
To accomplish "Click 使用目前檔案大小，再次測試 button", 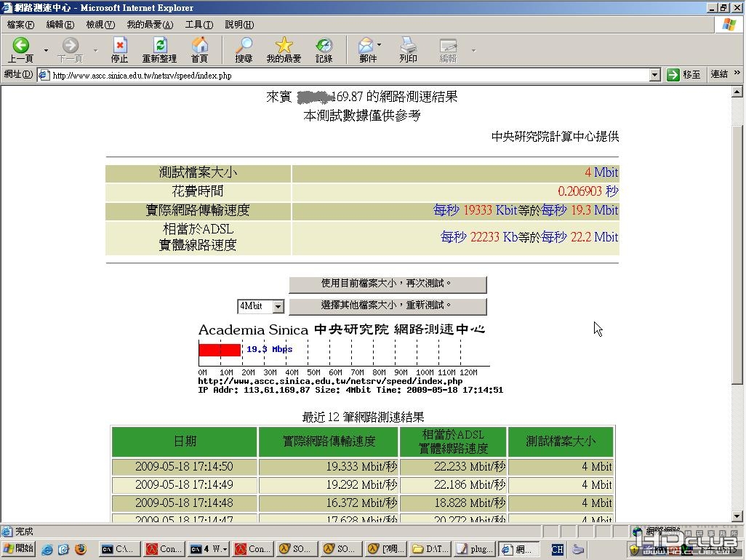I will pyautogui.click(x=388, y=284).
